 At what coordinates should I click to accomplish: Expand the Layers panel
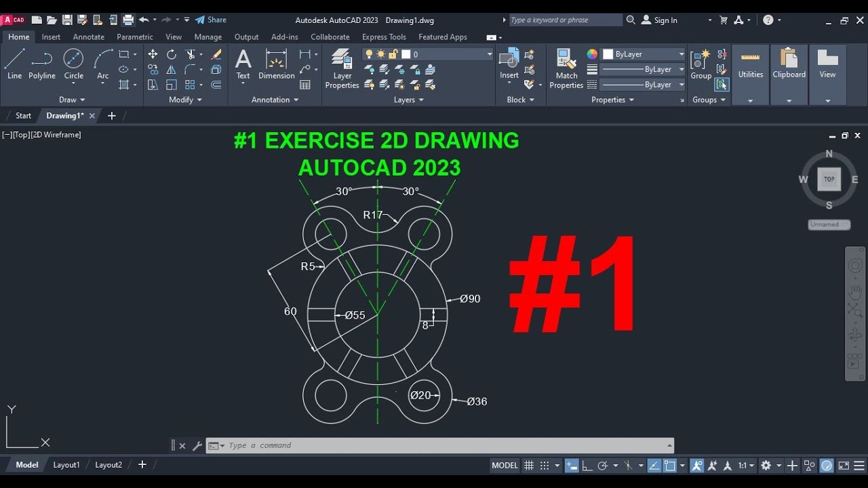pyautogui.click(x=409, y=100)
